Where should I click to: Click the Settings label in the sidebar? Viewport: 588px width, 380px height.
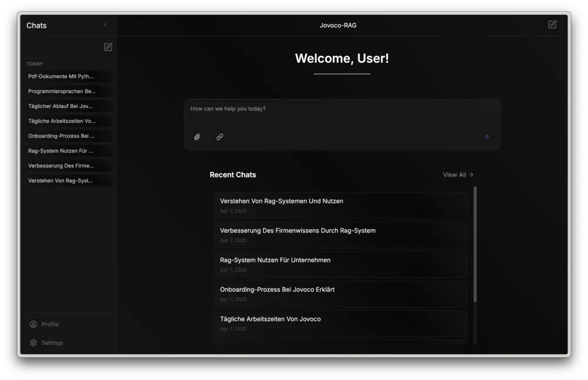click(x=52, y=342)
